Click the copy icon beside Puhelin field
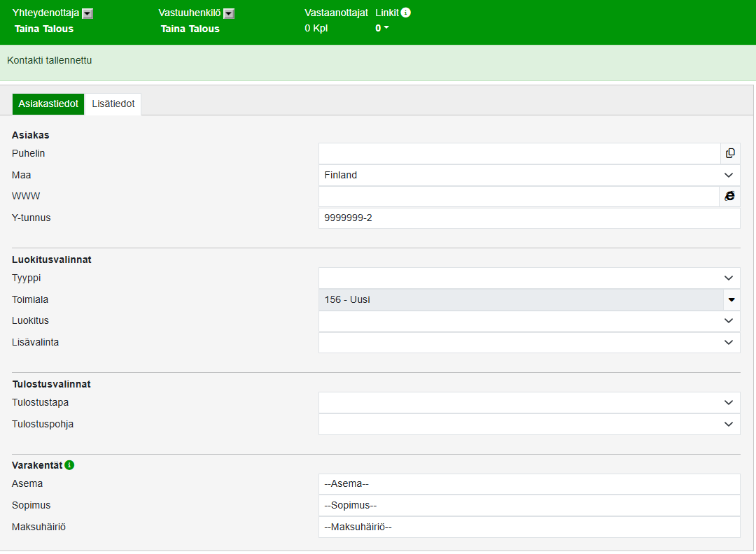Viewport: 756px width, 554px height. [730, 153]
